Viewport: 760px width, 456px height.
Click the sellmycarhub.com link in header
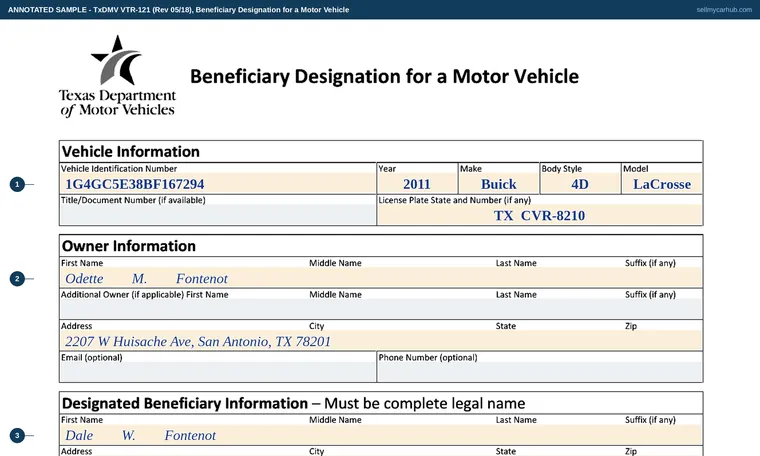[x=724, y=10]
